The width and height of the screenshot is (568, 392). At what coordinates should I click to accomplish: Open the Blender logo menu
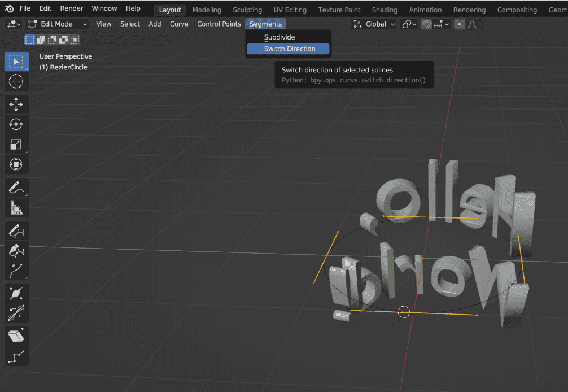(x=9, y=8)
